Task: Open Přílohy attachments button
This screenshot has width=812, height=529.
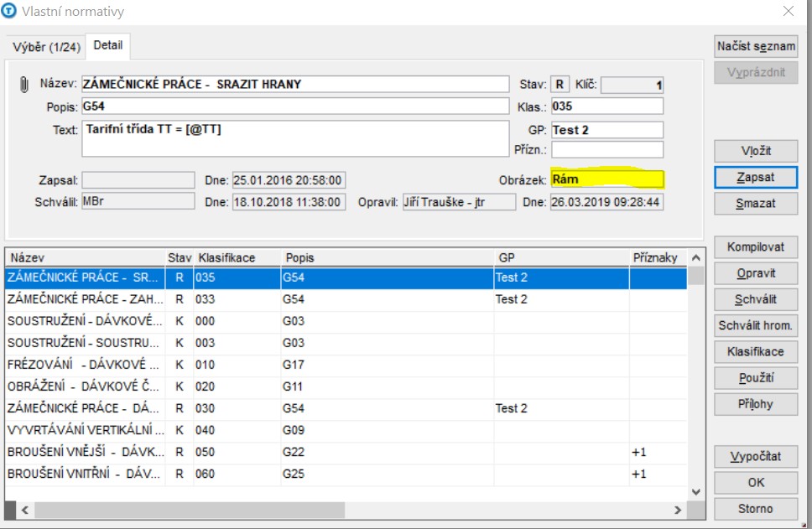Action: point(756,404)
